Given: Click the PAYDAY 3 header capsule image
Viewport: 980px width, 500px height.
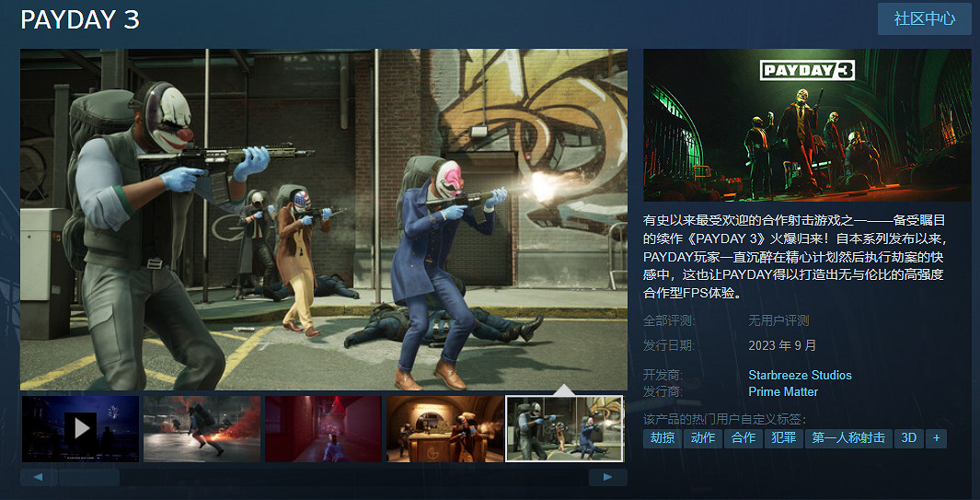Looking at the screenshot, I should (x=807, y=125).
